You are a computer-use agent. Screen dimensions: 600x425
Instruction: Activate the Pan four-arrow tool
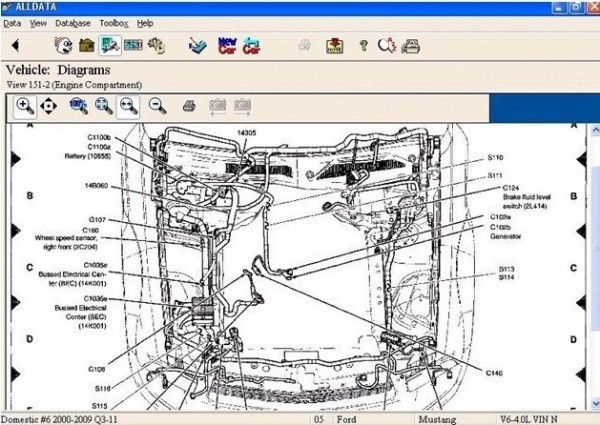pyautogui.click(x=48, y=105)
